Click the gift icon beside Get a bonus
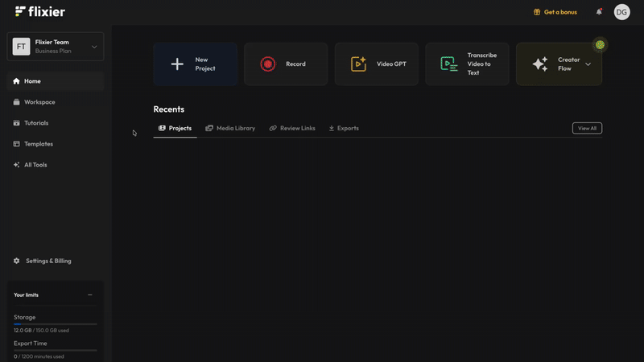 [x=537, y=12]
